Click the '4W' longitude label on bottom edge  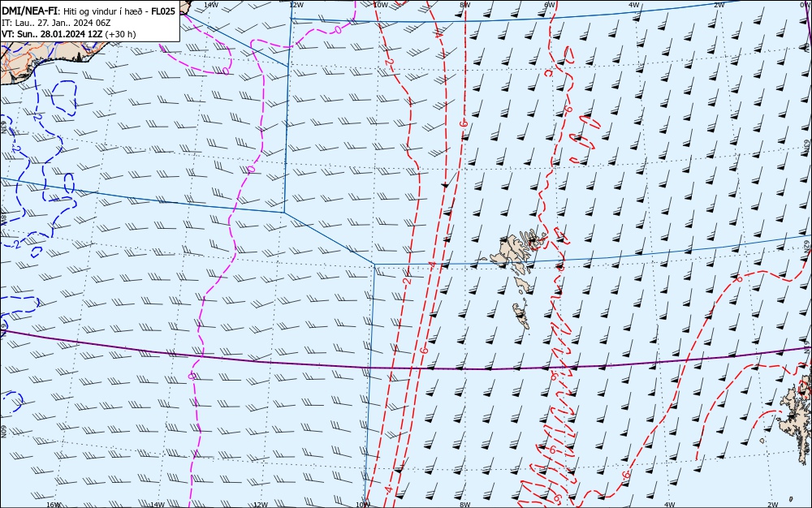coord(669,505)
